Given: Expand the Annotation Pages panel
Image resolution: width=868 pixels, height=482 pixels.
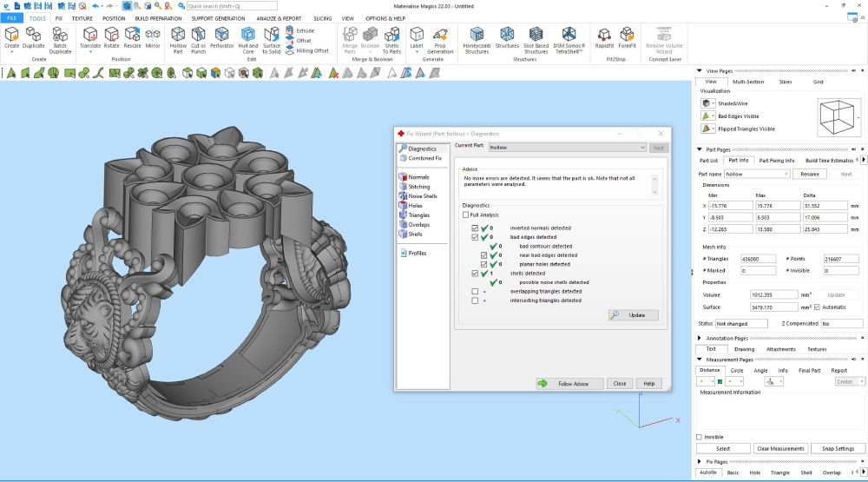Looking at the screenshot, I should tap(700, 338).
